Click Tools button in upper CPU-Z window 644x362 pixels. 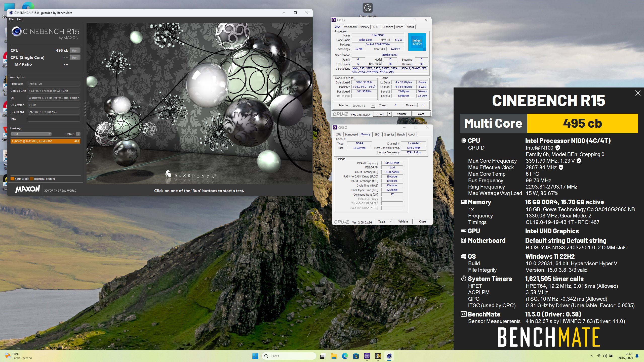click(380, 114)
